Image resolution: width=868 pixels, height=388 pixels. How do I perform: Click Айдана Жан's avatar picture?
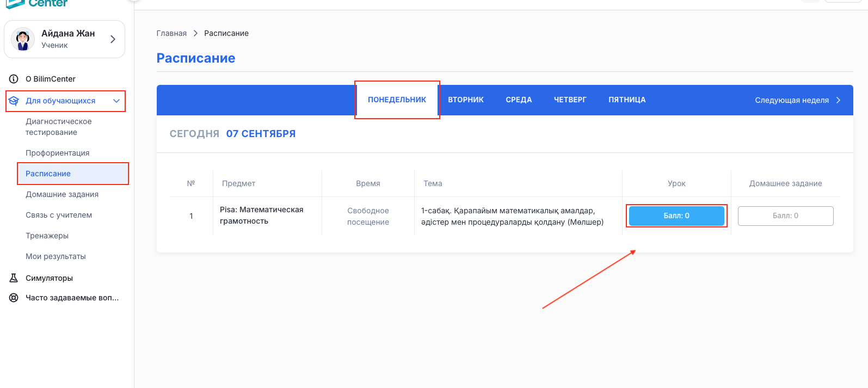pos(23,39)
